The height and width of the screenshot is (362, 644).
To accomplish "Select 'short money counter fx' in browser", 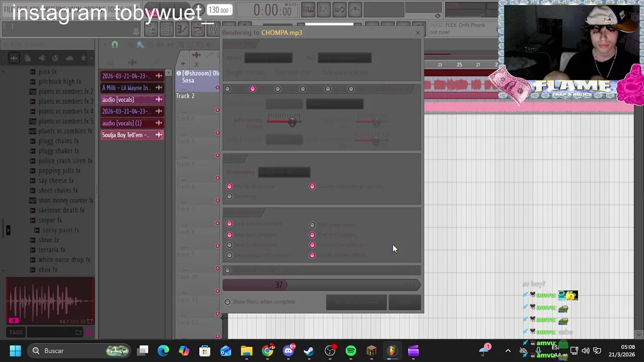I will click(66, 201).
